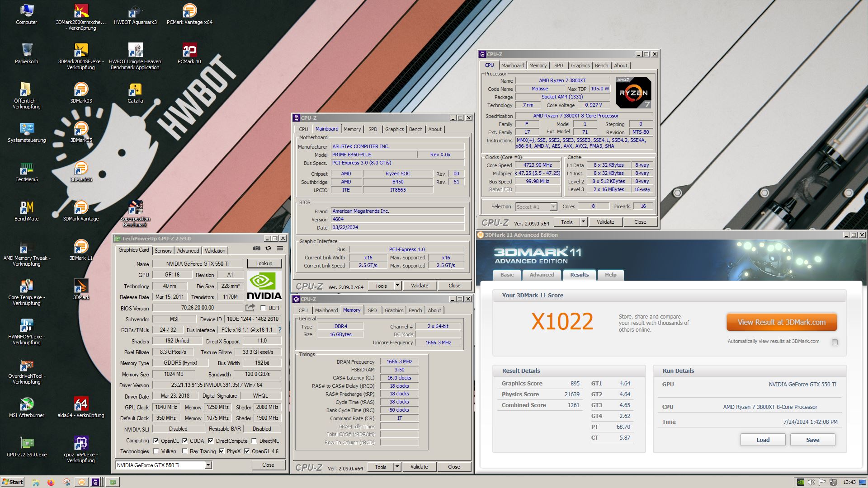Image resolution: width=868 pixels, height=488 pixels.
Task: Toggle Vulkan checkbox in GPU-Z
Action: point(156,451)
